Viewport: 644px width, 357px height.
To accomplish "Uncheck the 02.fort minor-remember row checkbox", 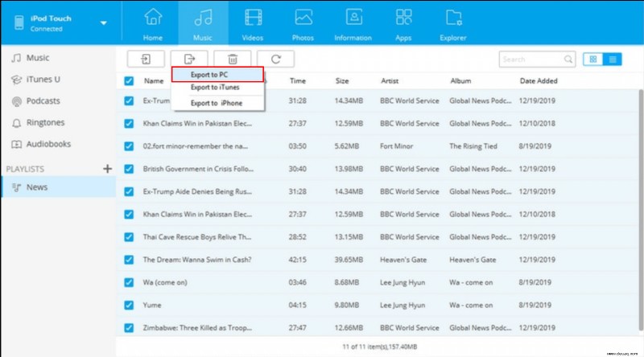I will [129, 146].
